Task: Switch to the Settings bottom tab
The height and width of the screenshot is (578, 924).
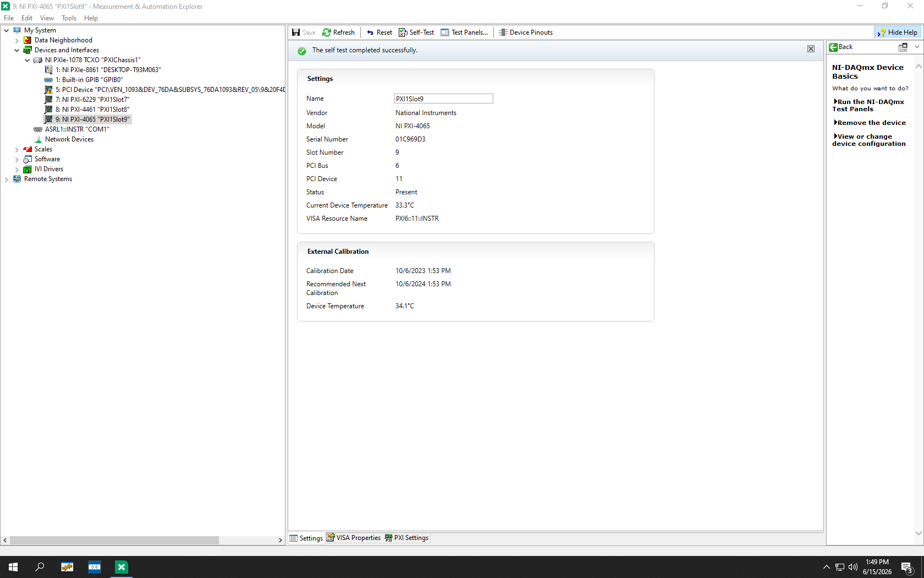Action: point(306,538)
